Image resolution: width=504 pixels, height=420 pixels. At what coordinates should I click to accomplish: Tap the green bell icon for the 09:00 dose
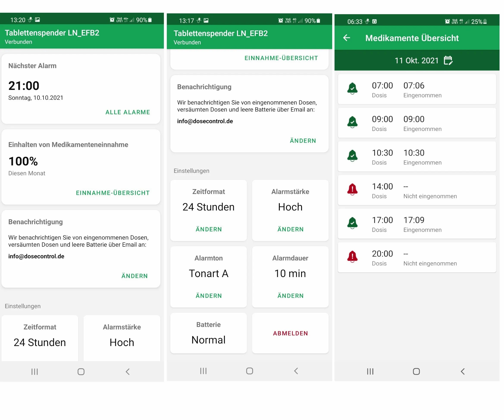pos(352,122)
